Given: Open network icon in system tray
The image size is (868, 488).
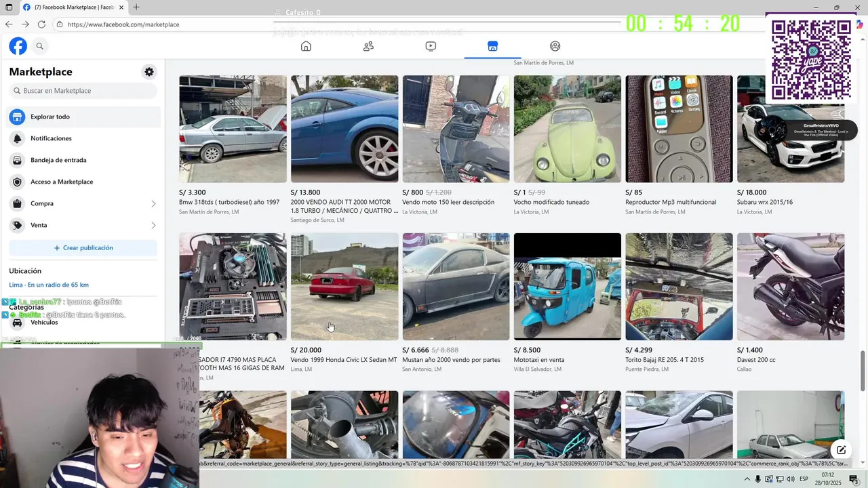Looking at the screenshot, I should pyautogui.click(x=780, y=479).
